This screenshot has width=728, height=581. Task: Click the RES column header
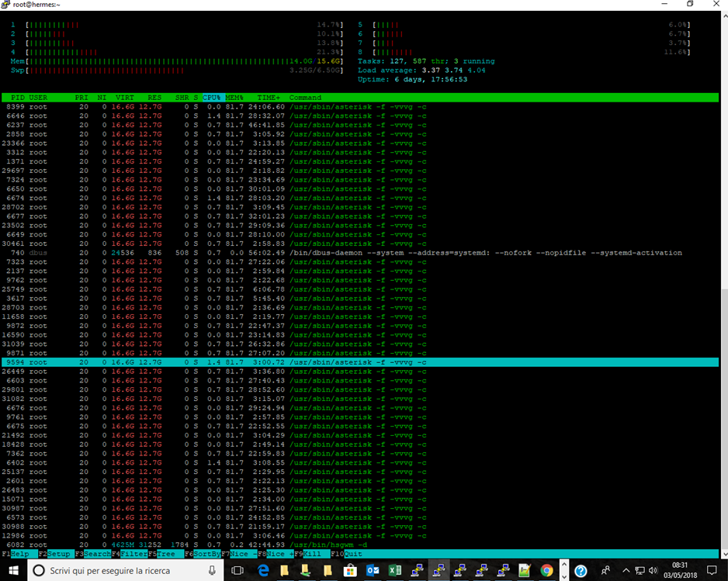tap(154, 98)
